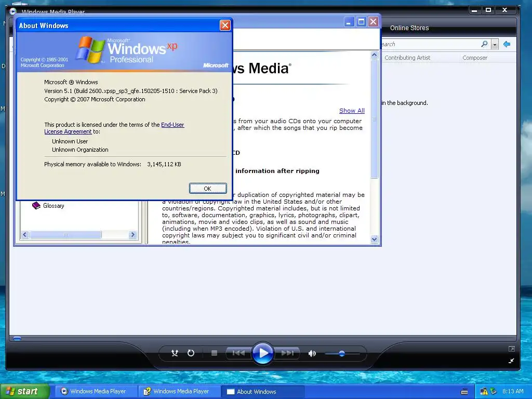Click the Help contents right scroll arrow
532x399 pixels.
(x=132, y=234)
